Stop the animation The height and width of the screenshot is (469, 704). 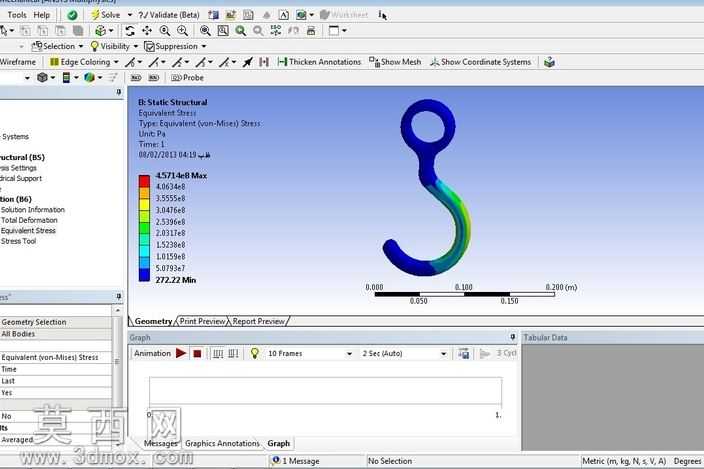coord(197,354)
